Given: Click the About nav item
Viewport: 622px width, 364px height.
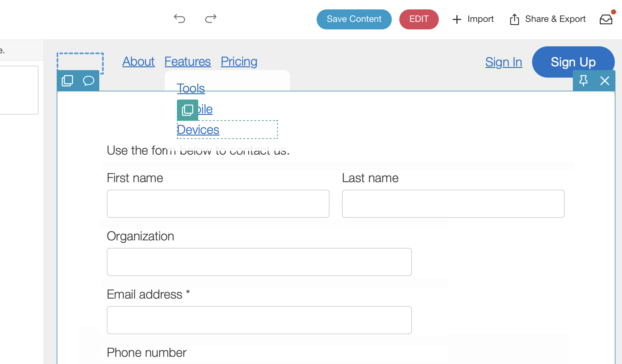Looking at the screenshot, I should pyautogui.click(x=138, y=61).
